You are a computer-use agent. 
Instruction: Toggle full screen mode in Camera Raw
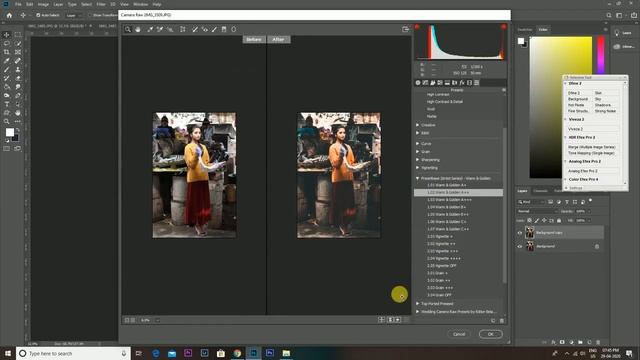[x=405, y=29]
